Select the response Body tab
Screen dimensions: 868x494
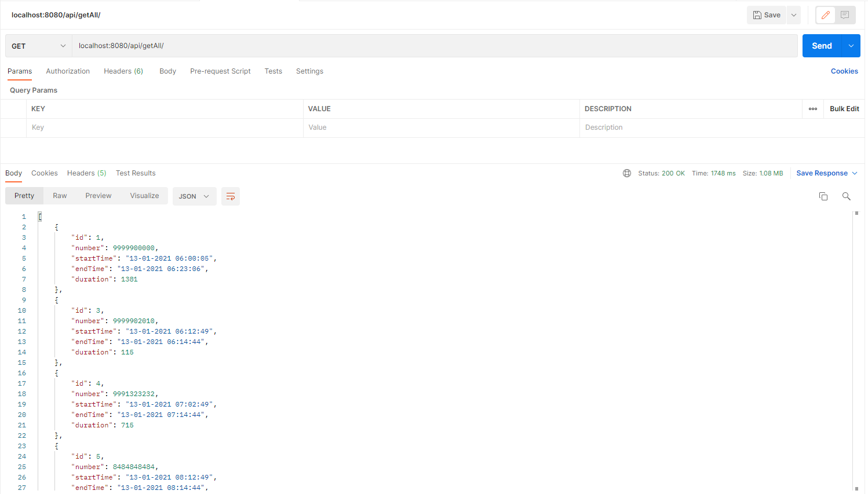coord(13,173)
